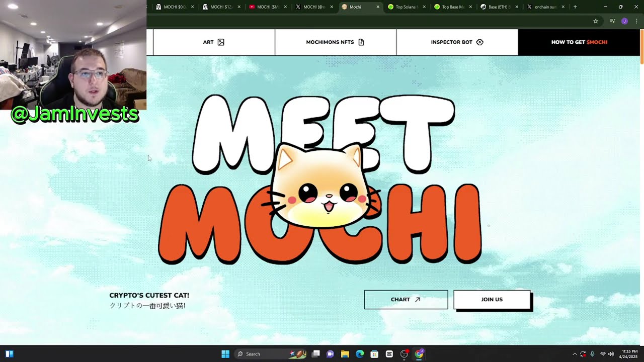Close the Top Solana tab

click(424, 7)
